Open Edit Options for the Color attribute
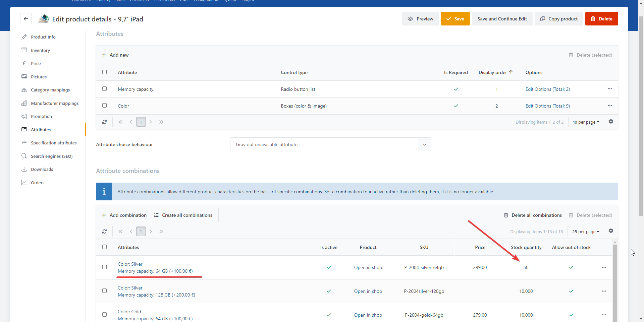The image size is (644, 322). [547, 106]
